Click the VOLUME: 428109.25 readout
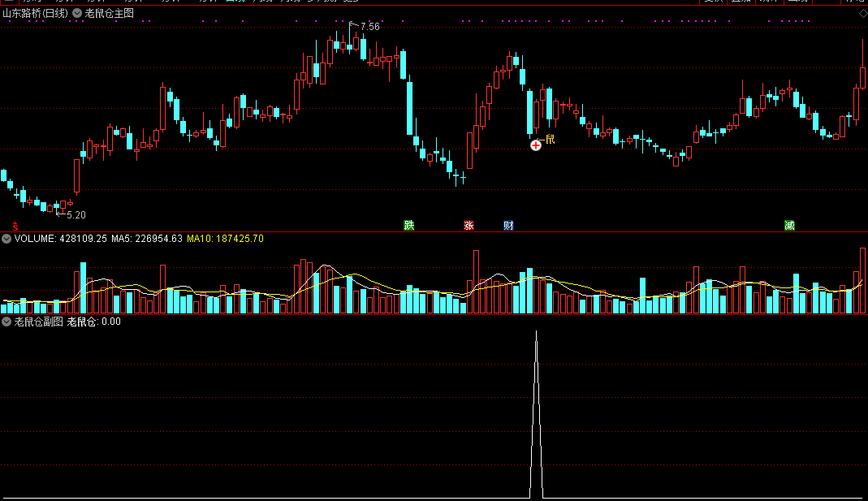 60,239
